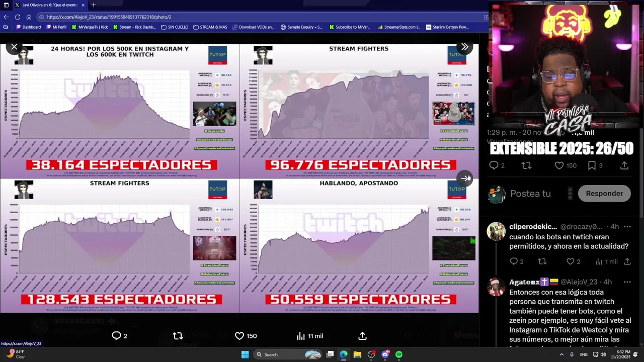Select the 128.543 espectadores Stream Fighters chart
Image resolution: width=644 pixels, height=362 pixels.
[120, 246]
